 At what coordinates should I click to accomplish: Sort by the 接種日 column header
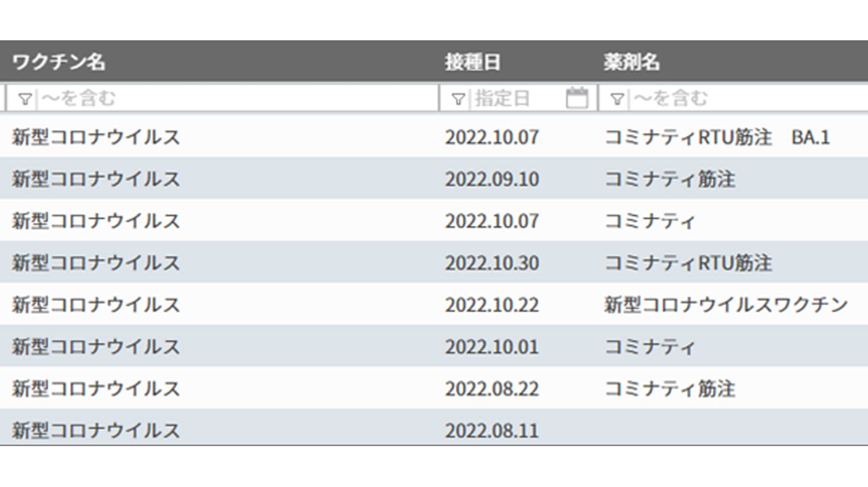click(x=472, y=62)
